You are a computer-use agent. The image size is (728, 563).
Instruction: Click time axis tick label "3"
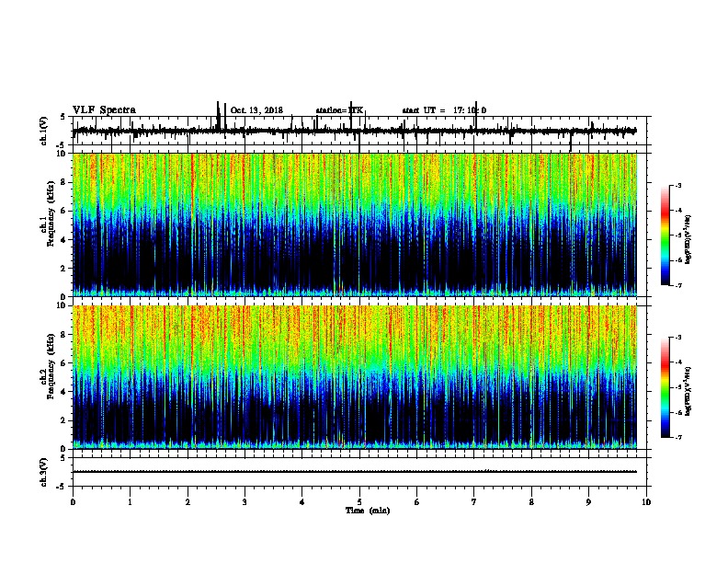(245, 502)
